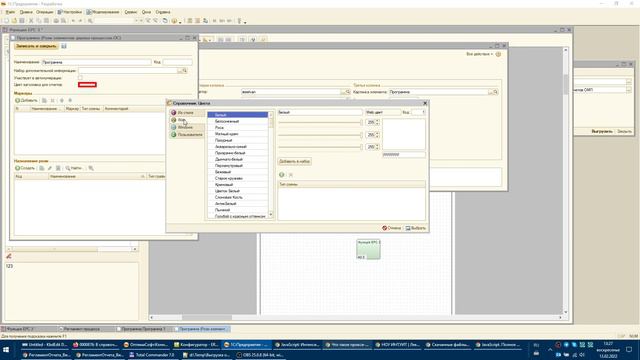
Task: Click search icon of Набор дополнительной информации field
Action: 185,71
